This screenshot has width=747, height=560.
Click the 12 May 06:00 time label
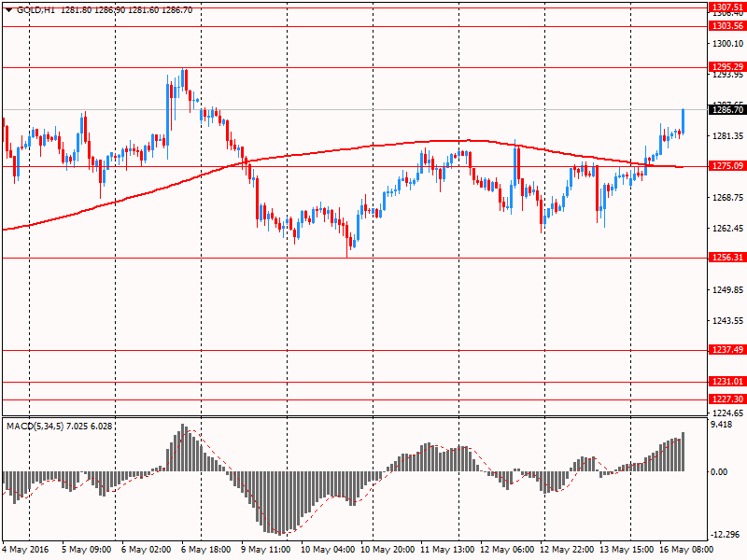click(x=507, y=550)
